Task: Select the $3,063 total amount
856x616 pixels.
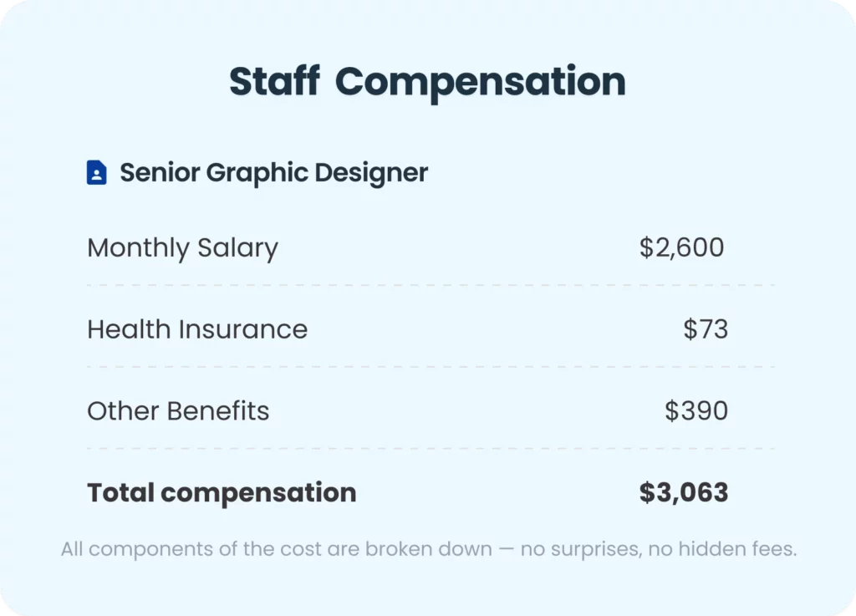Action: tap(684, 493)
